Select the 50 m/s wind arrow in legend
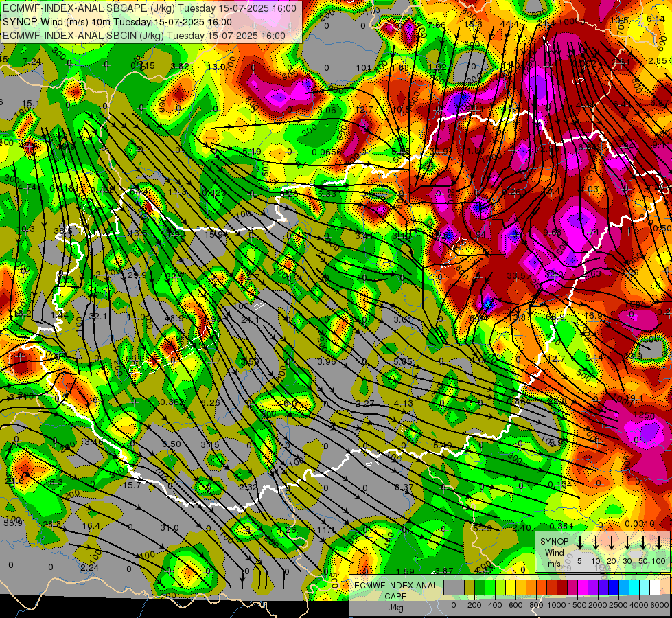The height and width of the screenshot is (618, 672). [x=643, y=543]
